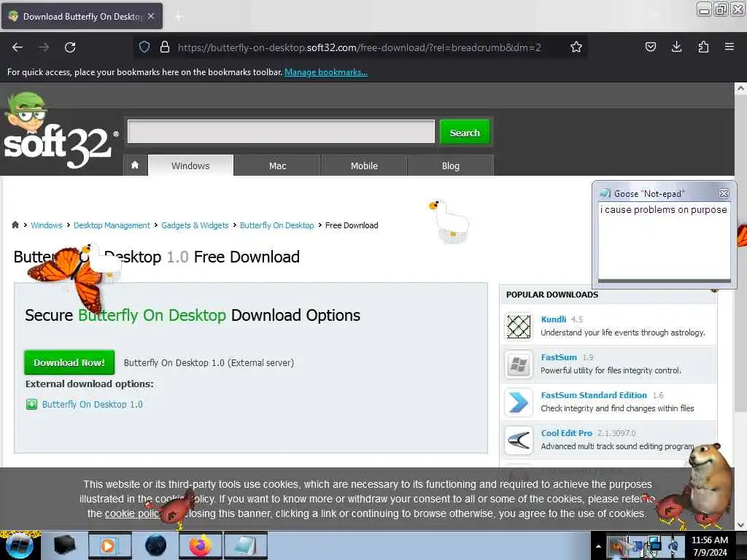Open the Windows breadcrumb link
Screen dimensions: 747x560
pos(47,225)
